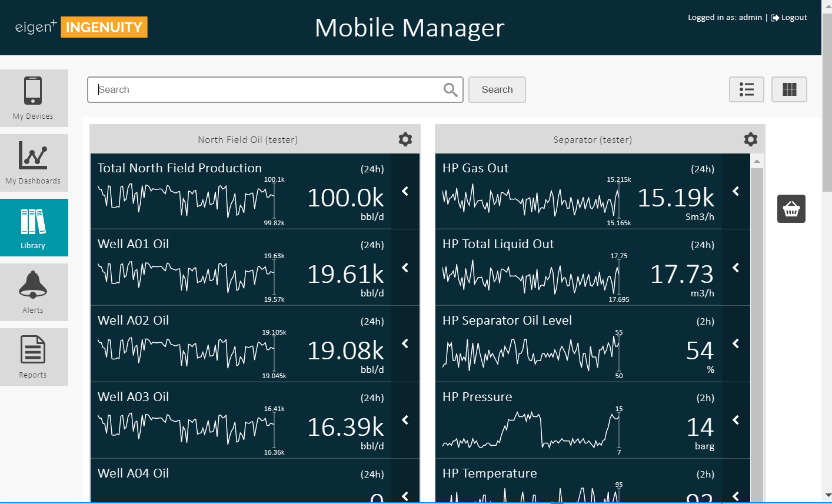Switch to list view layout

[x=747, y=89]
